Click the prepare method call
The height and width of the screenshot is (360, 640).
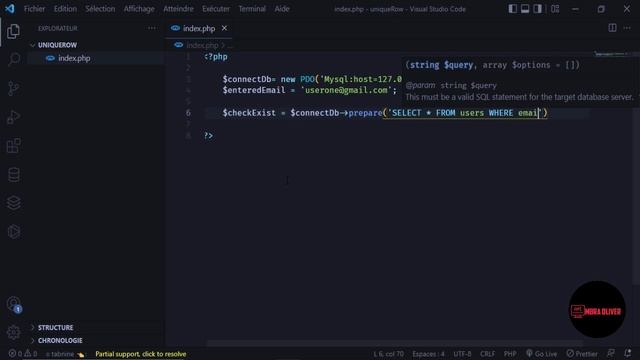pyautogui.click(x=365, y=113)
